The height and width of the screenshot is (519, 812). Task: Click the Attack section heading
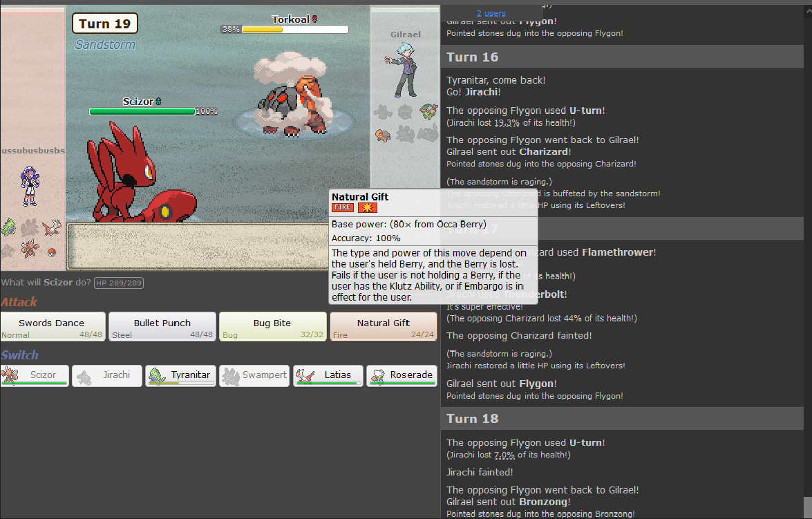(19, 302)
